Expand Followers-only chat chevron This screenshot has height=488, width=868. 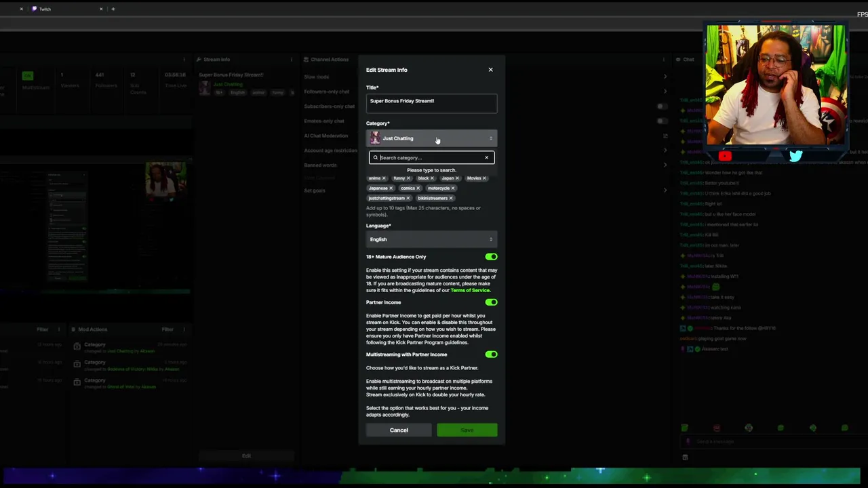pyautogui.click(x=665, y=91)
